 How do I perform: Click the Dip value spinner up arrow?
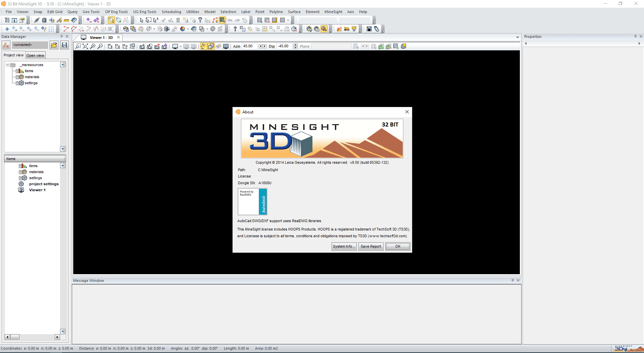(295, 45)
